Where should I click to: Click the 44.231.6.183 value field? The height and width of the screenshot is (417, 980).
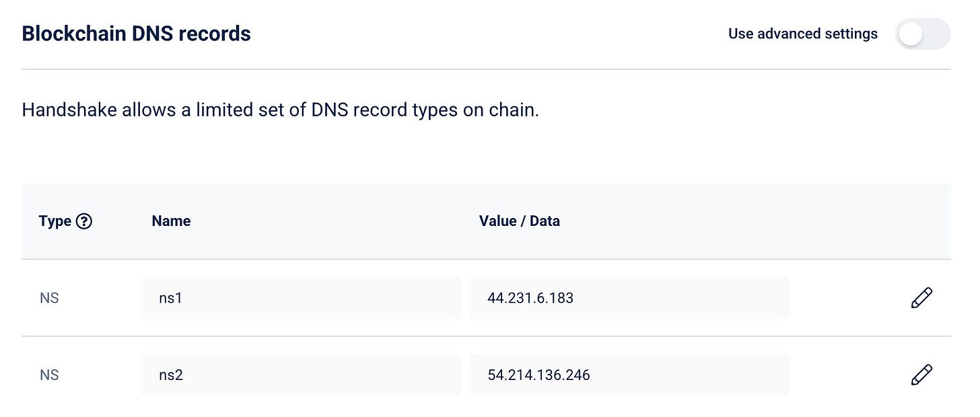click(x=629, y=298)
